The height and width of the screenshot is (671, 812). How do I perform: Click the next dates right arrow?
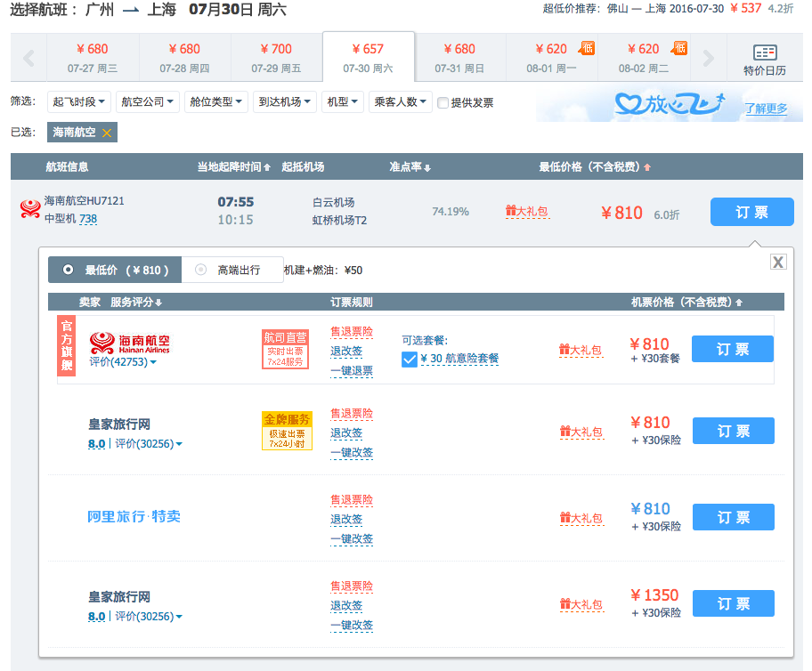[708, 59]
